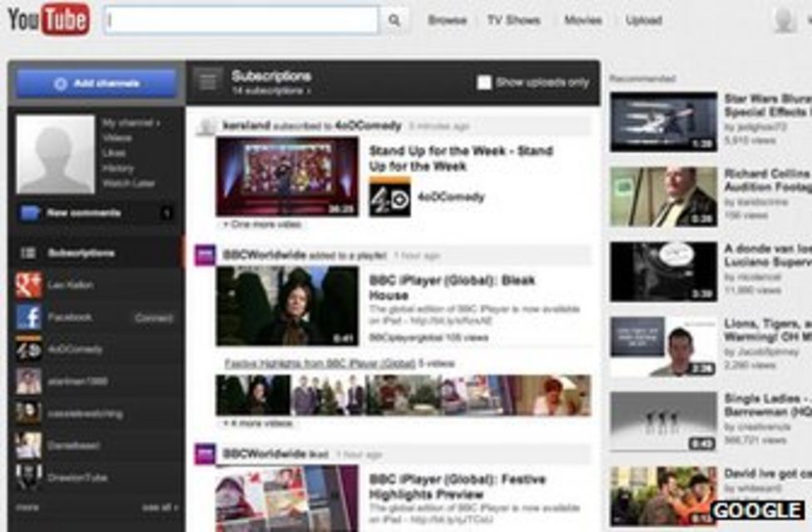The height and width of the screenshot is (532, 812).
Task: Open the Browse menu item
Action: pyautogui.click(x=447, y=21)
